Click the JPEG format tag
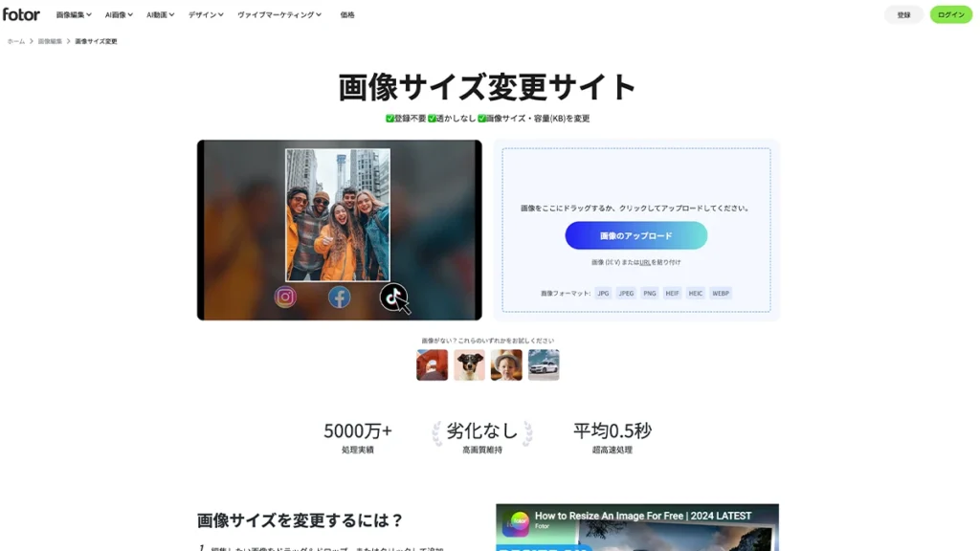This screenshot has height=551, width=980. 626,293
